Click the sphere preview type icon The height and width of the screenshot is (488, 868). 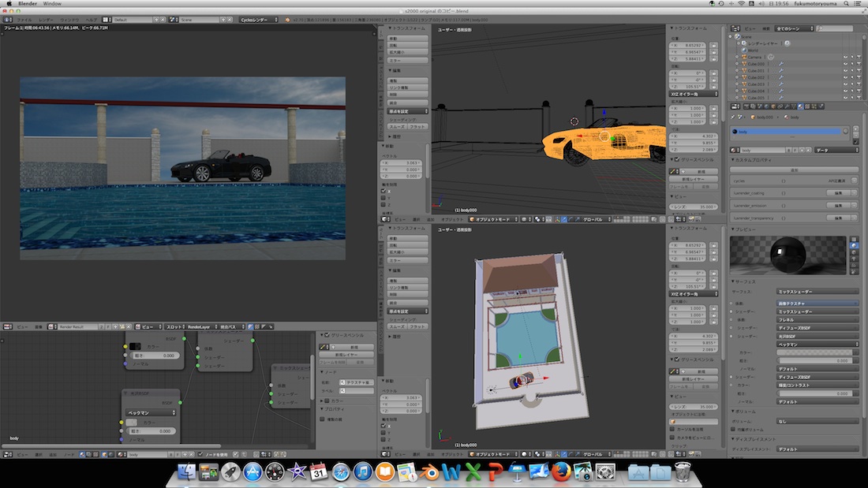tap(854, 246)
